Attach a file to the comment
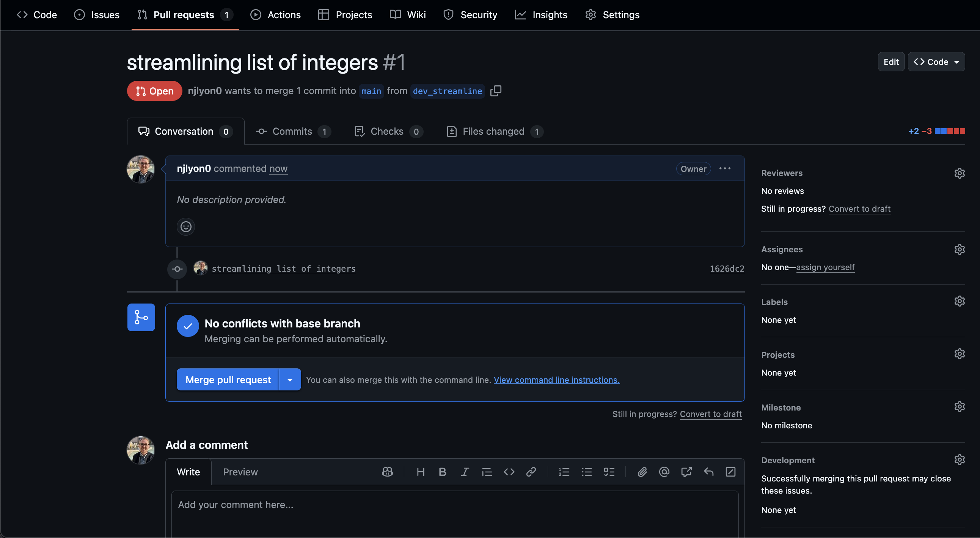 point(642,472)
